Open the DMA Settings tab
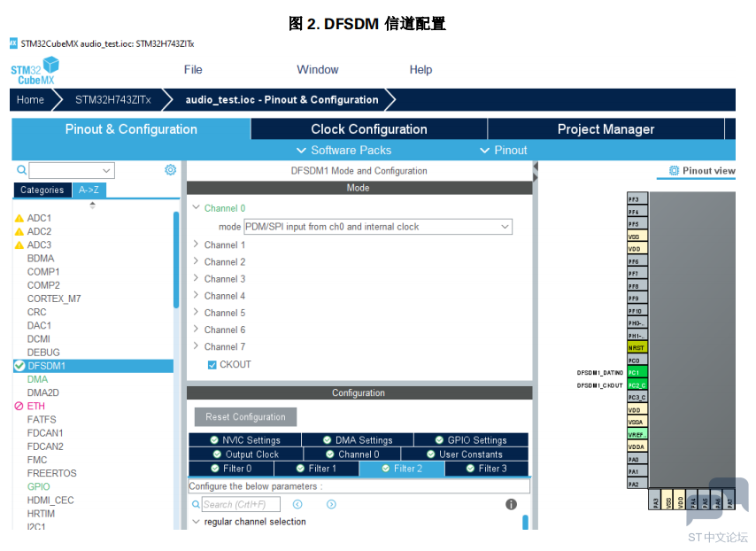The width and height of the screenshot is (756, 551). coord(358,440)
